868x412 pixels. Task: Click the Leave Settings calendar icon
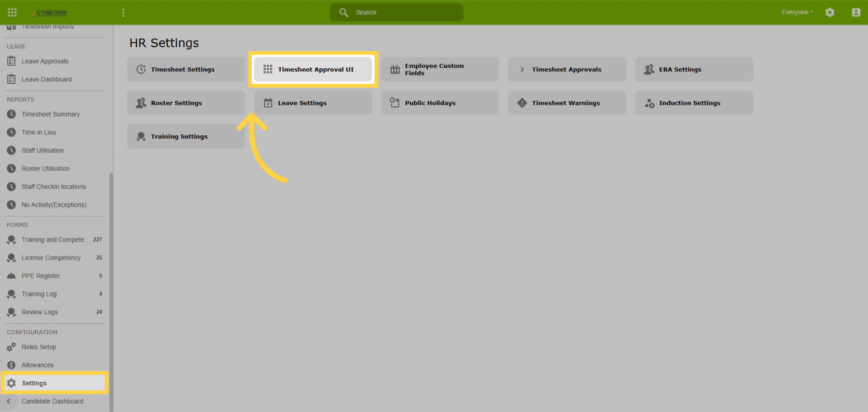[268, 103]
